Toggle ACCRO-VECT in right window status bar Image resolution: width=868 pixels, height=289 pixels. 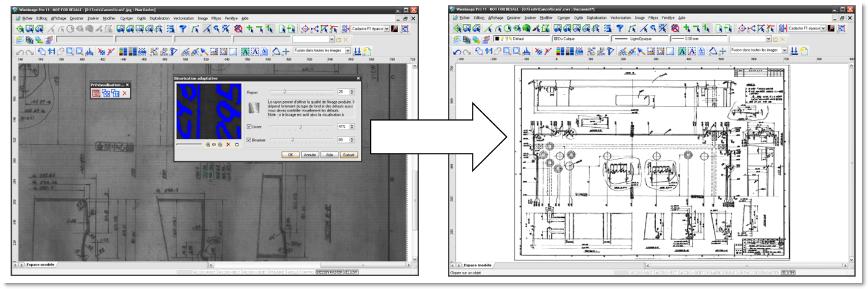pyautogui.click(x=666, y=273)
